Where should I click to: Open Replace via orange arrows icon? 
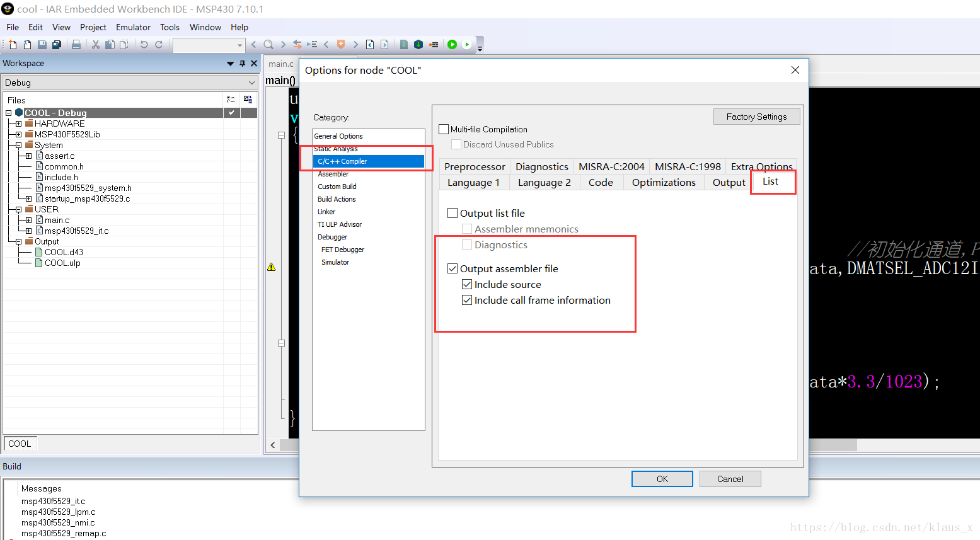[x=297, y=45]
